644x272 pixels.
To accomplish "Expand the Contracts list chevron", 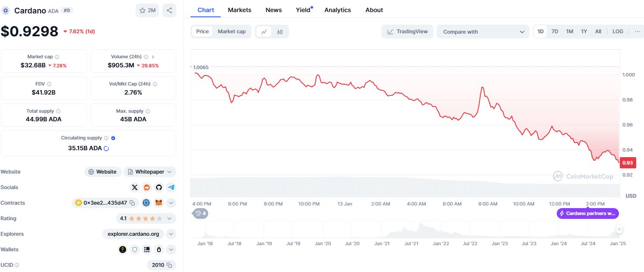I will (171, 203).
